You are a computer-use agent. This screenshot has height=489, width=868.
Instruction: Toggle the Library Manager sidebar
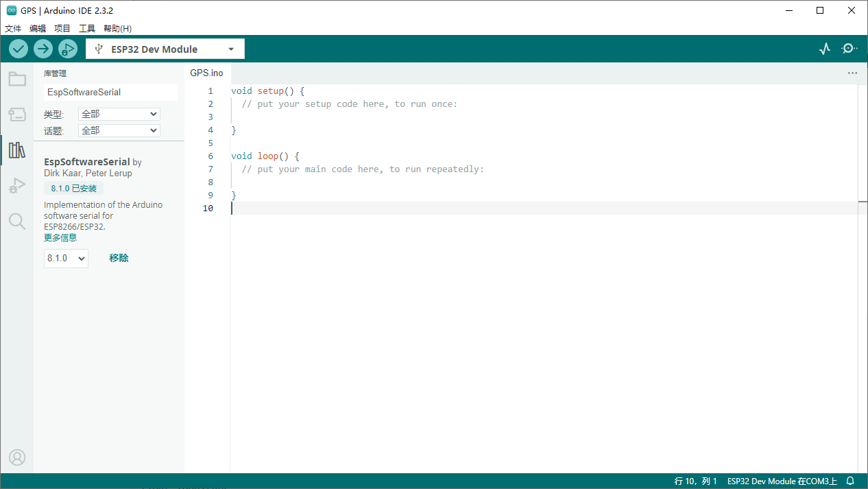[x=17, y=150]
